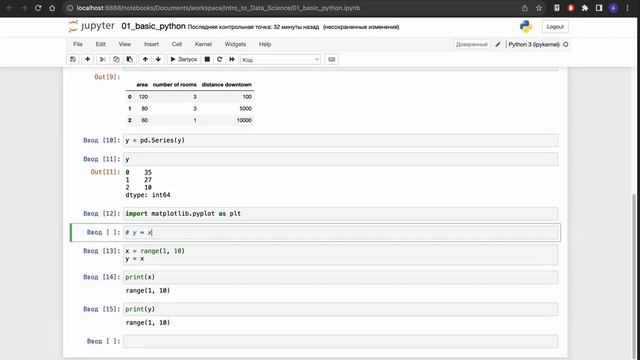Open the command palette keyboard icon
This screenshot has height=360, width=640.
tap(331, 60)
